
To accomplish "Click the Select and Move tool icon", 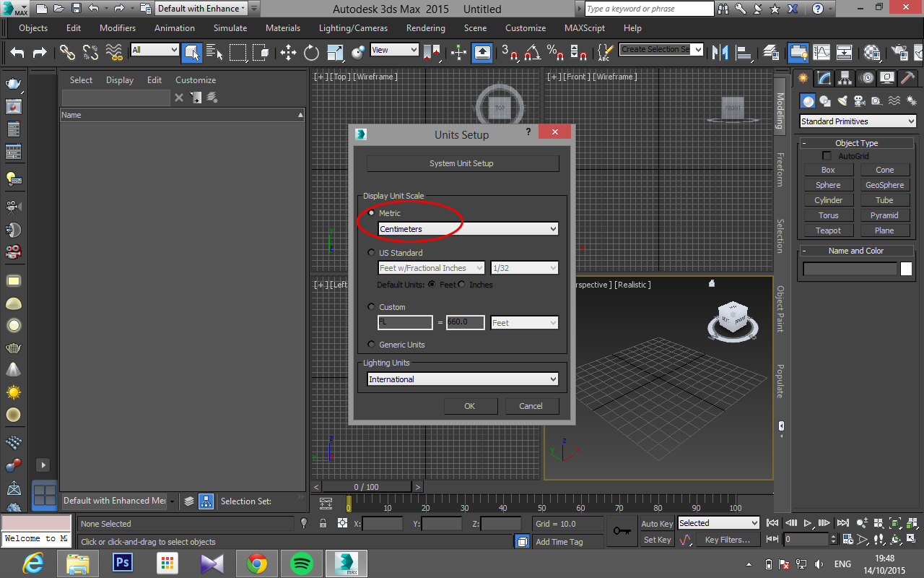I will 289,52.
